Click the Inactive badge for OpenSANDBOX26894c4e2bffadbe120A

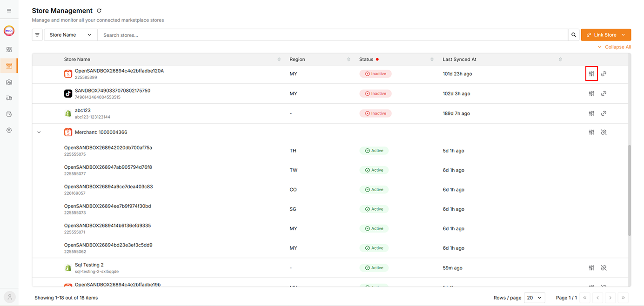(376, 73)
